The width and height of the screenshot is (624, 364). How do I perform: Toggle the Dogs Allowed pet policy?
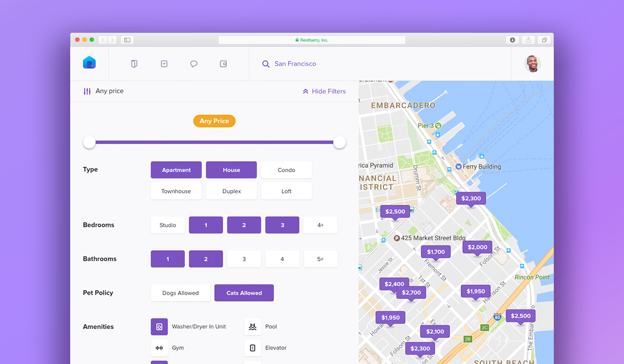coord(180,293)
